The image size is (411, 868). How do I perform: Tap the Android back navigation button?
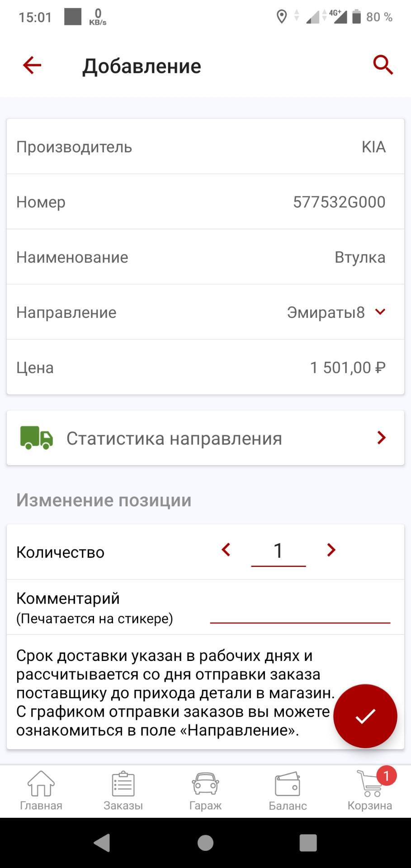102,843
